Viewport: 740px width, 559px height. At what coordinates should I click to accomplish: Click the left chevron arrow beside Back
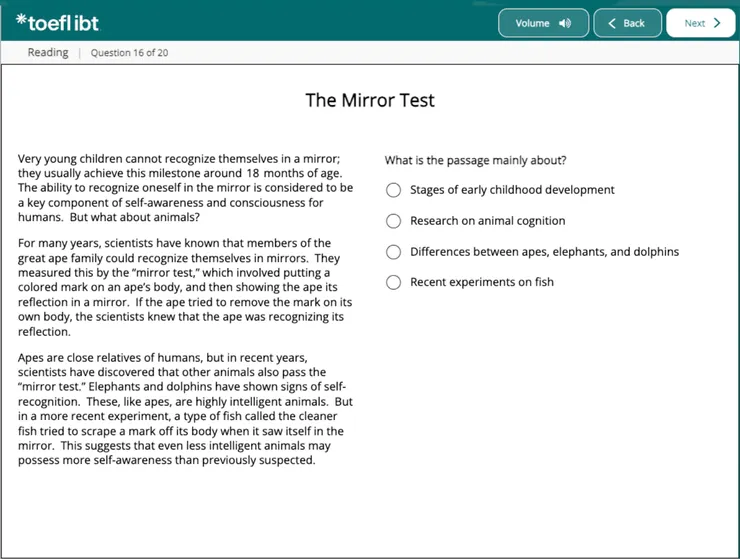[612, 23]
